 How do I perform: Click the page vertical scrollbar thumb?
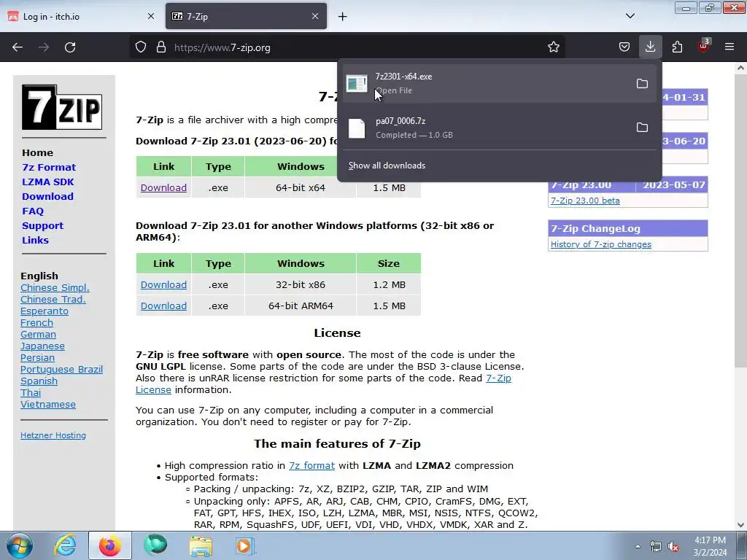pyautogui.click(x=741, y=221)
